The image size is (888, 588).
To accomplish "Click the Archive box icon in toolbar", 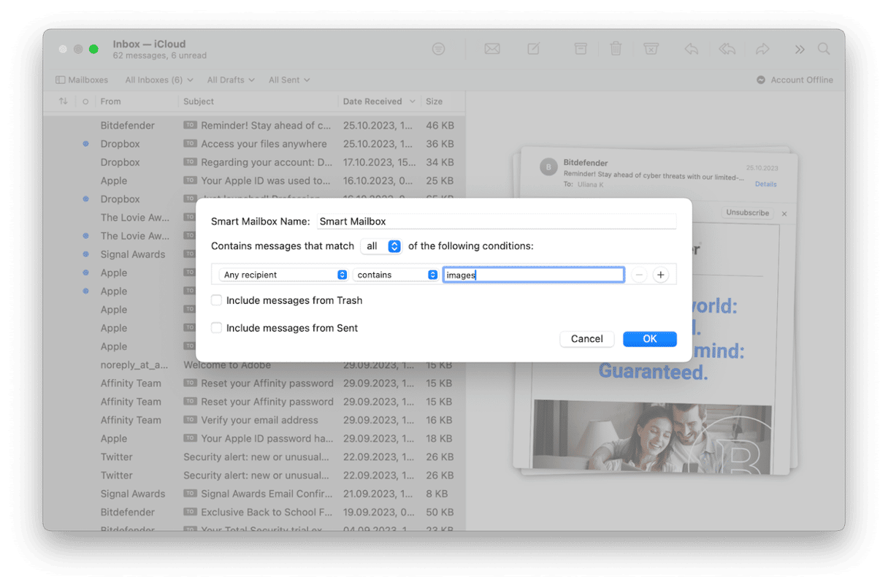I will (581, 49).
